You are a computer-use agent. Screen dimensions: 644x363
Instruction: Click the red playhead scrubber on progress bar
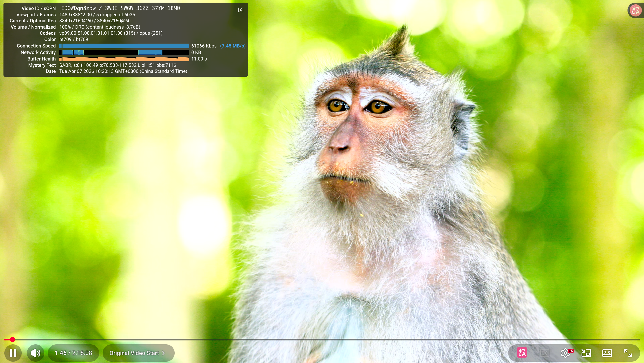coord(13,340)
